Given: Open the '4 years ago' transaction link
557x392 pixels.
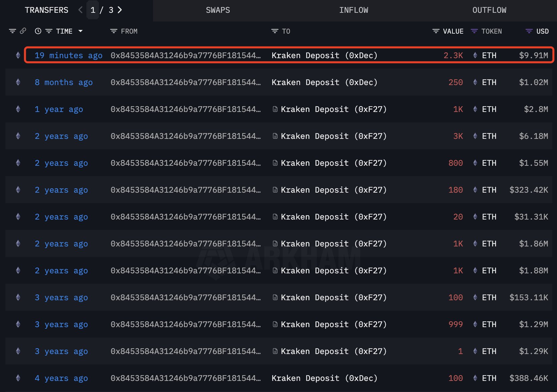Looking at the screenshot, I should tap(61, 378).
